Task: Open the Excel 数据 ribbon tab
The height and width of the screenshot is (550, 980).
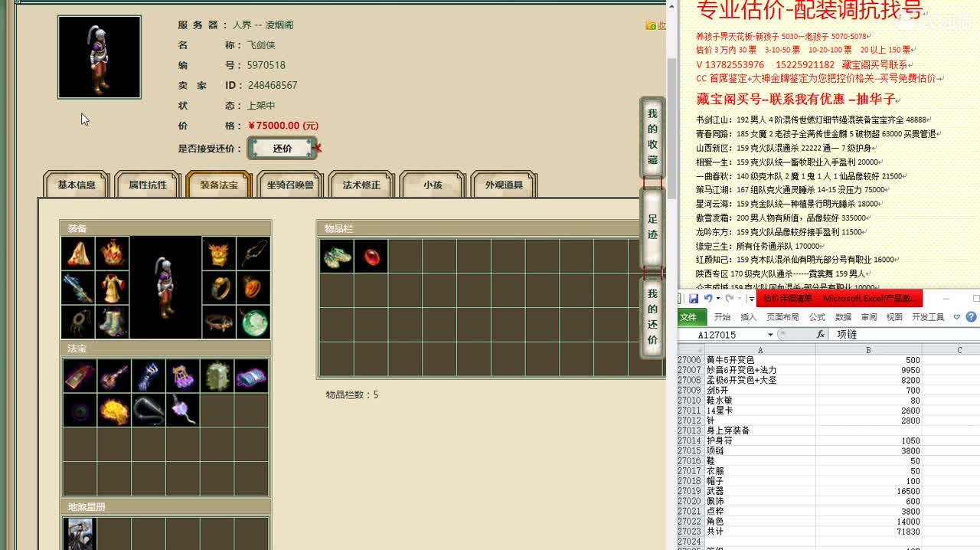Action: (843, 317)
